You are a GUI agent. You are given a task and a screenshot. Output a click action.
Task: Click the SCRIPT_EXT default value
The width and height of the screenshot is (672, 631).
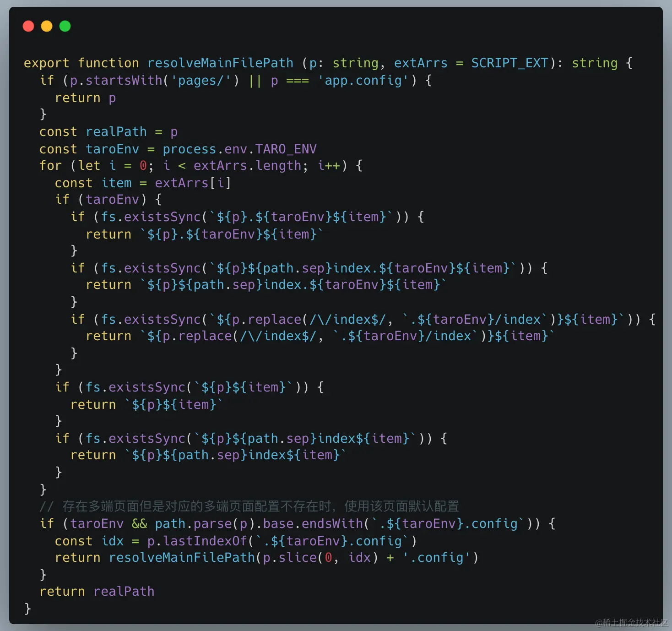pyautogui.click(x=509, y=63)
